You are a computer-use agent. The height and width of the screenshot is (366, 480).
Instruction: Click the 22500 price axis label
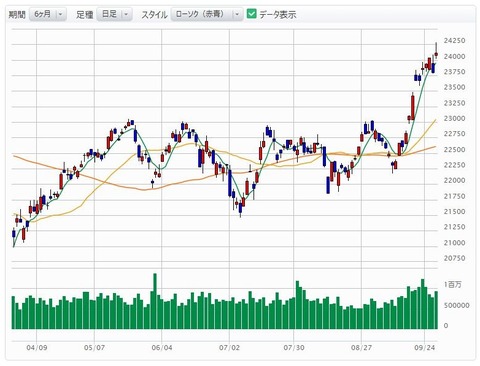pos(454,150)
